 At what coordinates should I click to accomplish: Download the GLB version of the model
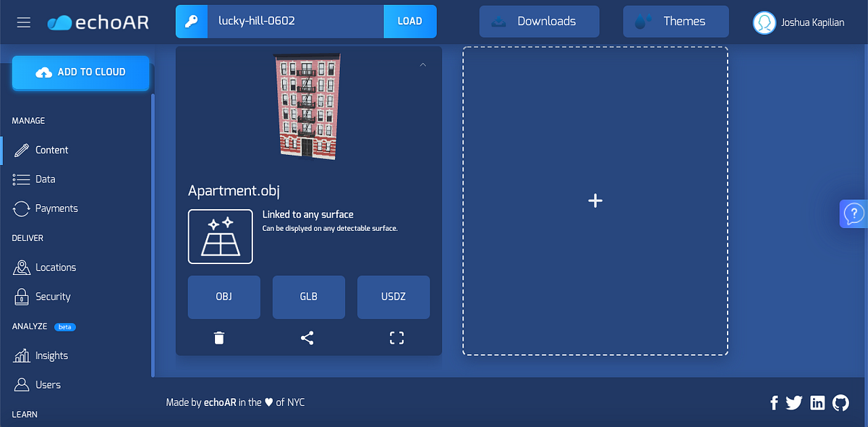pos(308,297)
